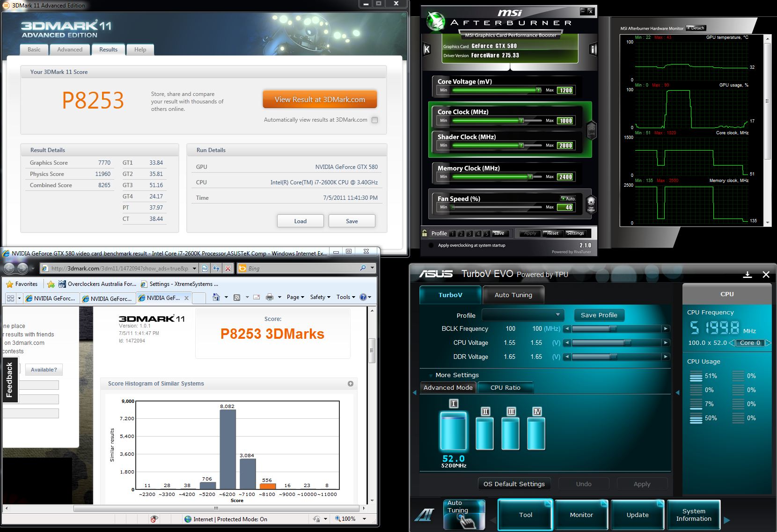Click the Bing search magnifier icon

point(363,268)
